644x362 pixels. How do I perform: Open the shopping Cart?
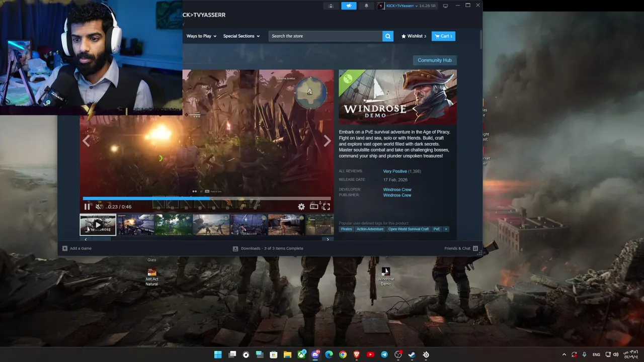(443, 36)
